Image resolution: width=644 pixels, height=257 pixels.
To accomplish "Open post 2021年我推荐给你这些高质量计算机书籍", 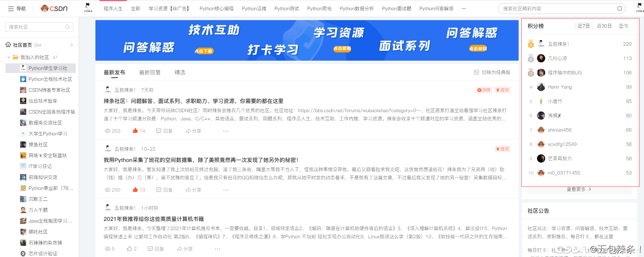I will [154, 219].
